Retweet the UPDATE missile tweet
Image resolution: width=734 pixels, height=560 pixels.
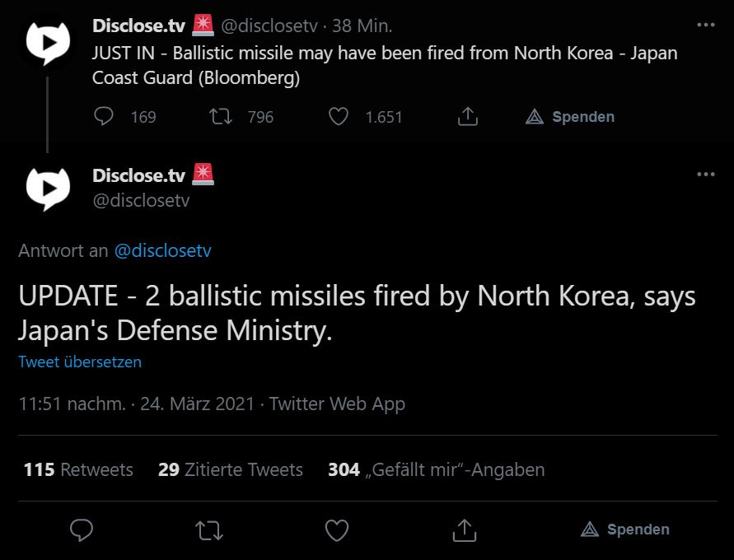point(209,530)
